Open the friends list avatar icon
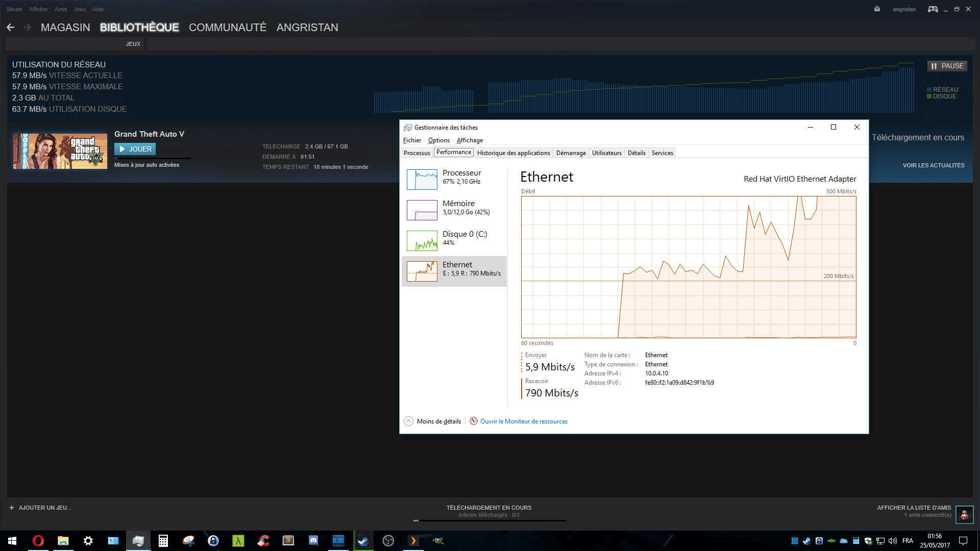The image size is (980, 551). tap(964, 515)
